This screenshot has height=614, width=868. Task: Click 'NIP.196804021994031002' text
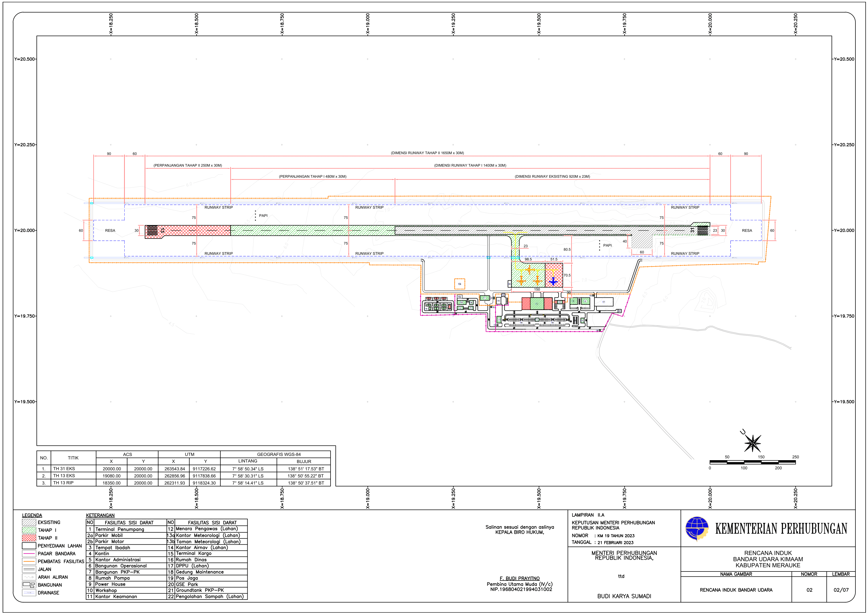521,589
